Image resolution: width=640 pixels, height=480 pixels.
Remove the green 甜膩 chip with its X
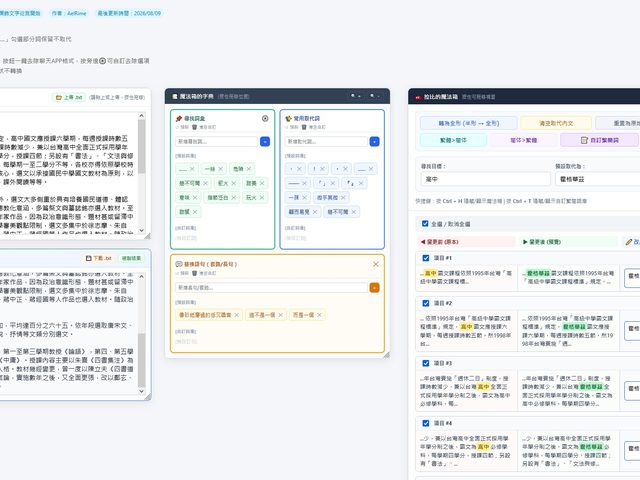pos(195,212)
